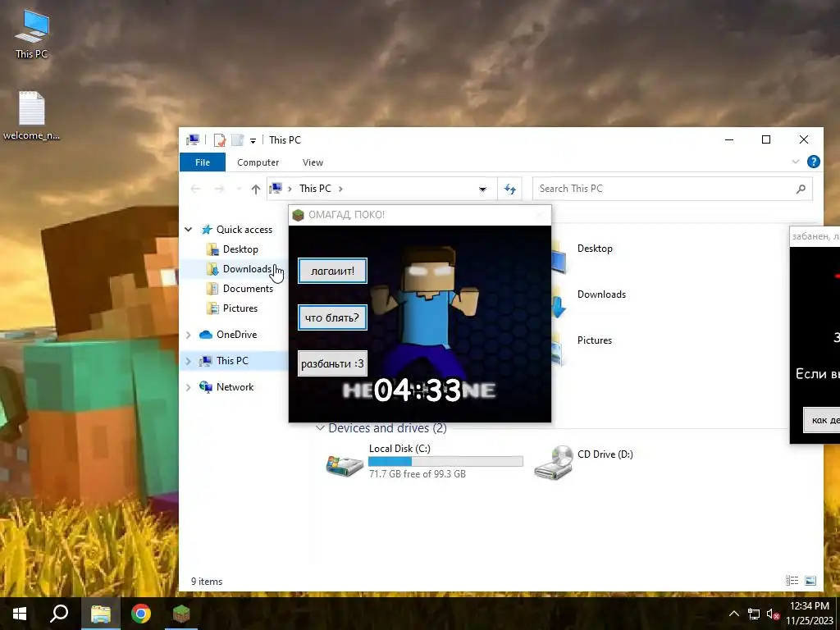Select the welcome_n... text file on desktop

click(32, 116)
